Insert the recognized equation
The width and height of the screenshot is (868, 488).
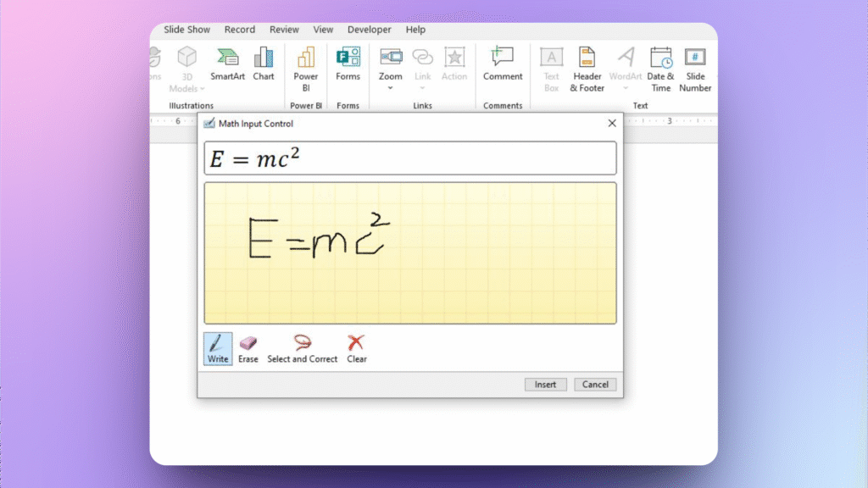(545, 384)
